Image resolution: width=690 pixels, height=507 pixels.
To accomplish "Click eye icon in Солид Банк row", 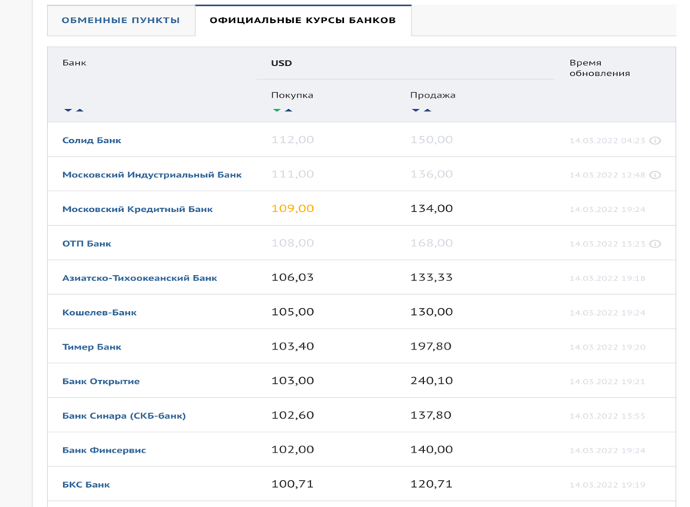I will [x=655, y=141].
